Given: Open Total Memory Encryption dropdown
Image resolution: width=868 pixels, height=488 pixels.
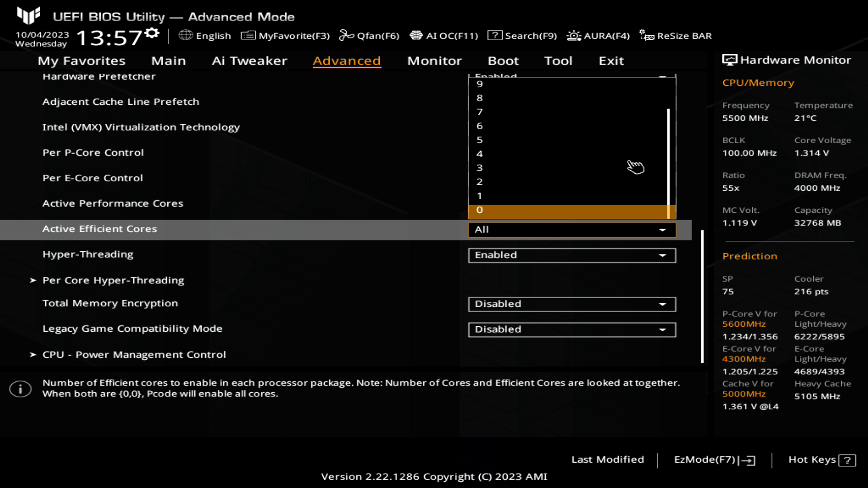Looking at the screenshot, I should pyautogui.click(x=572, y=304).
